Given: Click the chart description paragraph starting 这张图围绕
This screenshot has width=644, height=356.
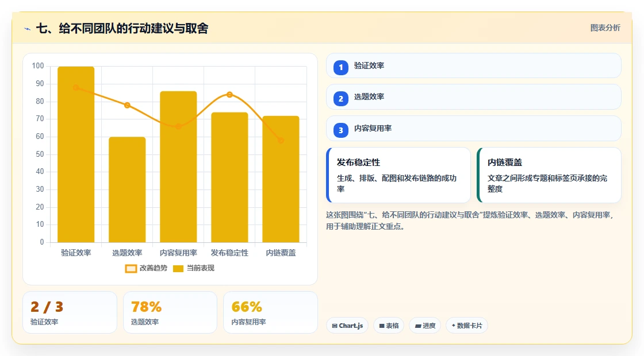Looking at the screenshot, I should point(470,220).
